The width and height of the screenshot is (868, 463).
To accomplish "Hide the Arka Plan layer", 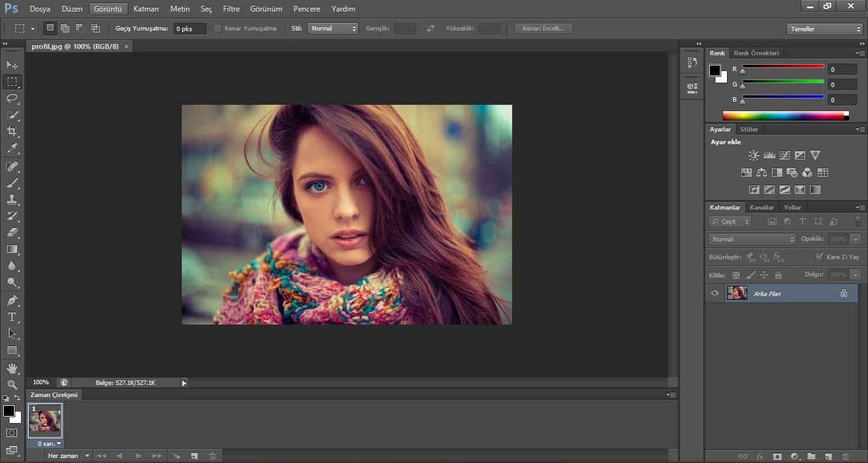I will [715, 293].
